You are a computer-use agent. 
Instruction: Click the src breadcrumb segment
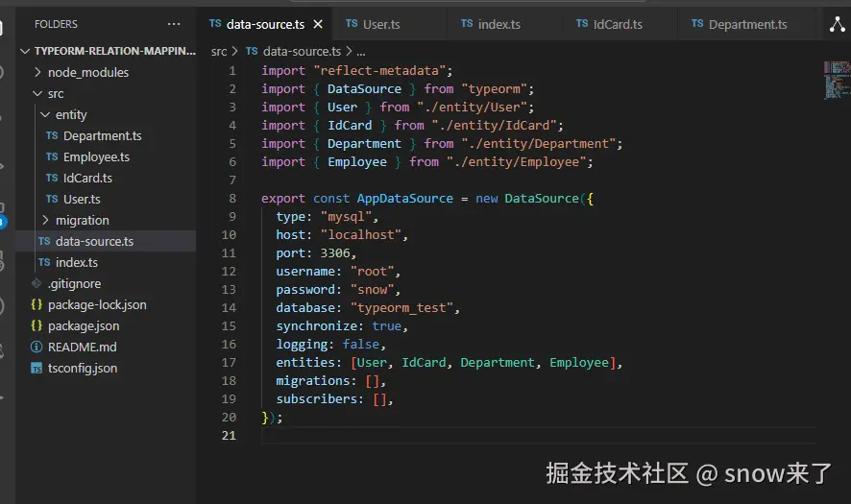point(219,52)
